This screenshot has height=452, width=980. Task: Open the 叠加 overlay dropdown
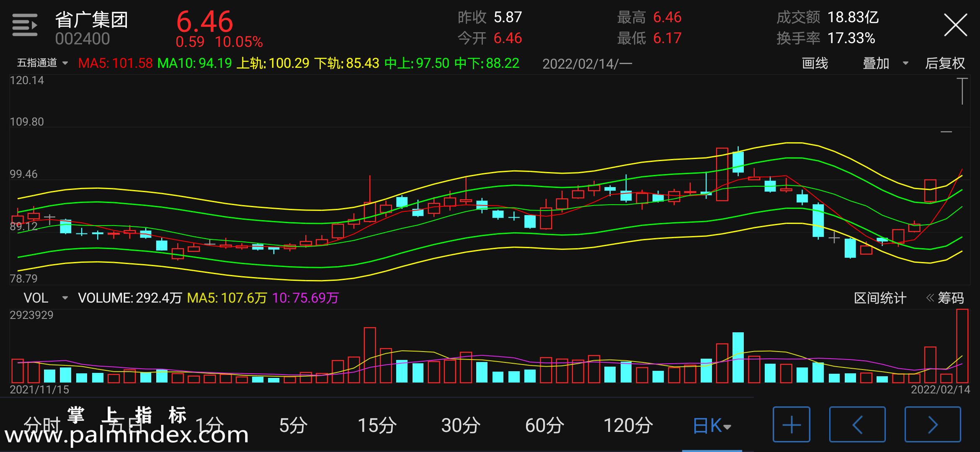[885, 64]
